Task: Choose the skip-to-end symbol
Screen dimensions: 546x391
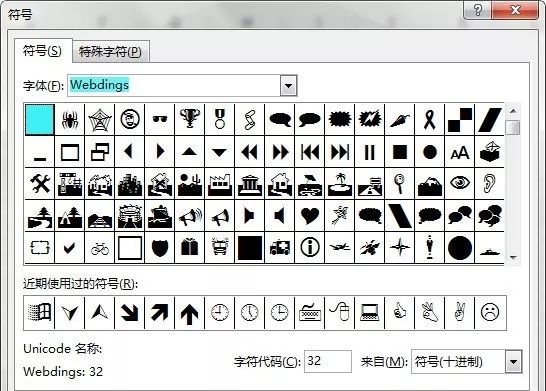Action: pyautogui.click(x=340, y=152)
